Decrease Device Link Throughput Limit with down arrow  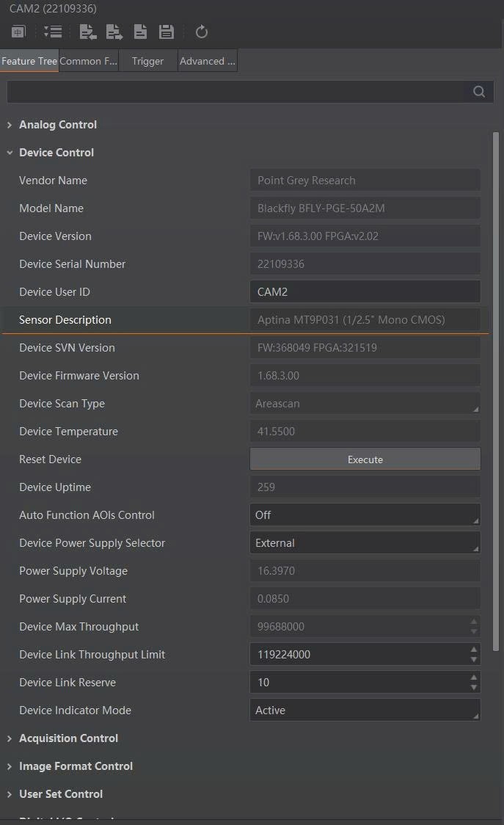point(474,660)
